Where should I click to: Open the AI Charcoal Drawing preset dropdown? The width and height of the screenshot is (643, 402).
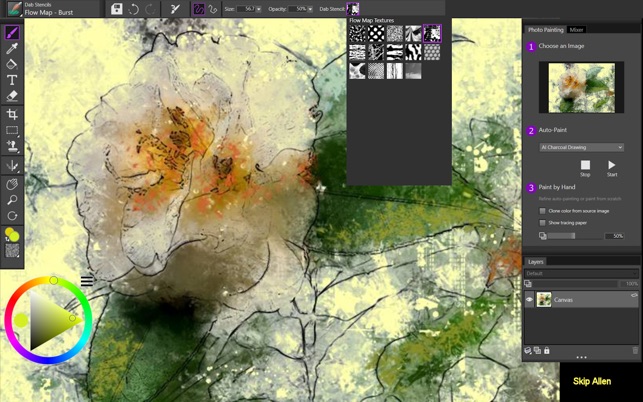tap(581, 147)
